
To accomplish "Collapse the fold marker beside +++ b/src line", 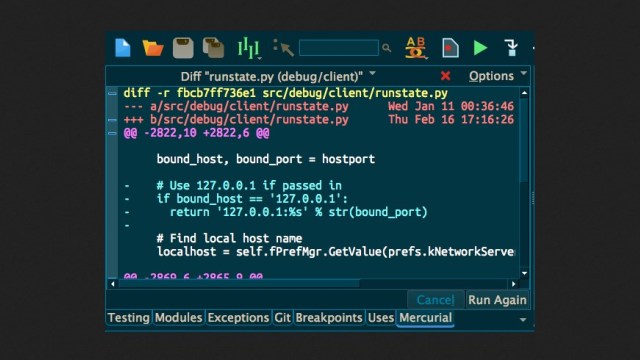I will (x=112, y=120).
